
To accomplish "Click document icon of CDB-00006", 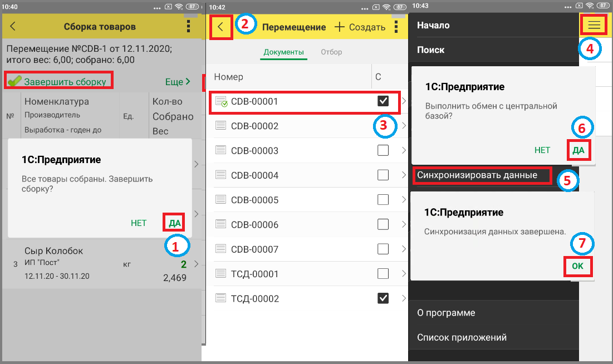I will point(221,224).
